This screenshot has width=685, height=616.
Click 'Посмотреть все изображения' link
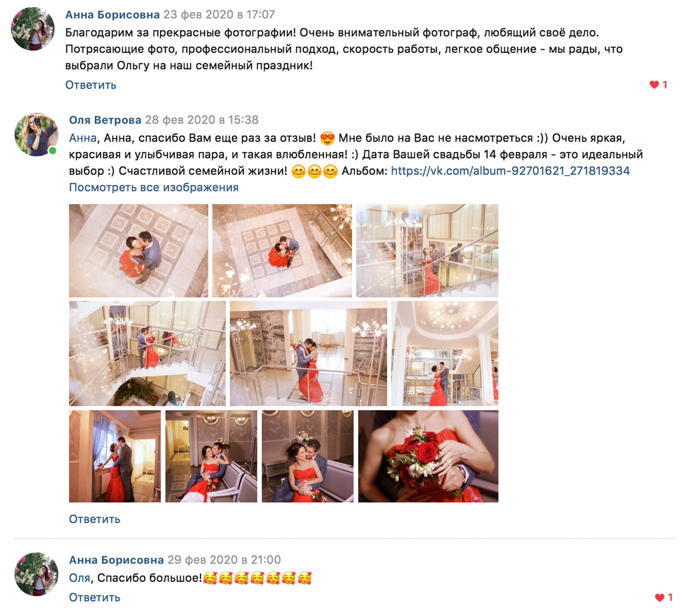[x=154, y=187]
